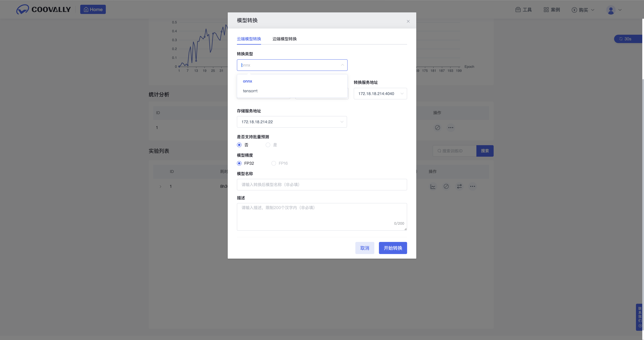Open the more options ellipsis in experiment row

pos(473,186)
